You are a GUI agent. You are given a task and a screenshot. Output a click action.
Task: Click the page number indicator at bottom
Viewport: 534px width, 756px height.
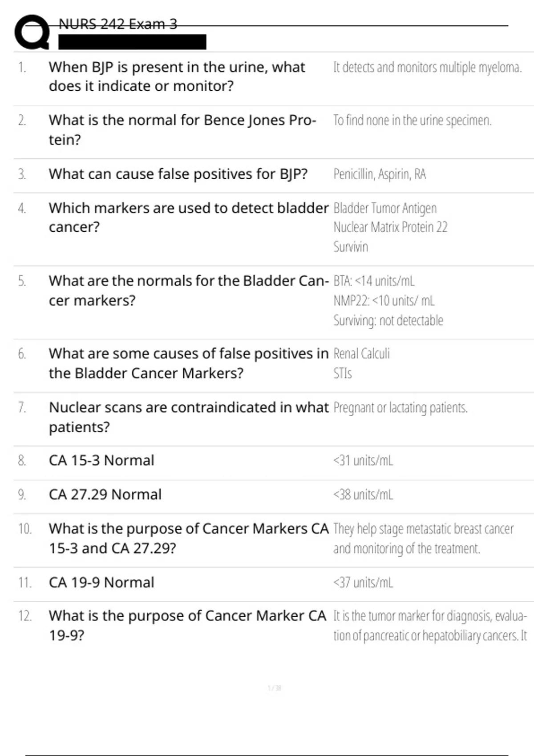[274, 688]
